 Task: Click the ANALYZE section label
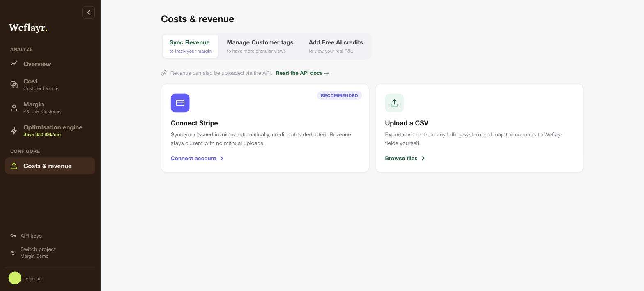pyautogui.click(x=21, y=49)
